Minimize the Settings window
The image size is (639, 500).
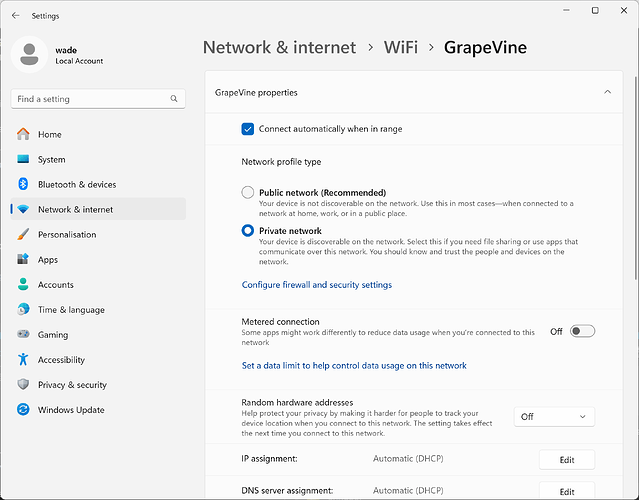[566, 11]
